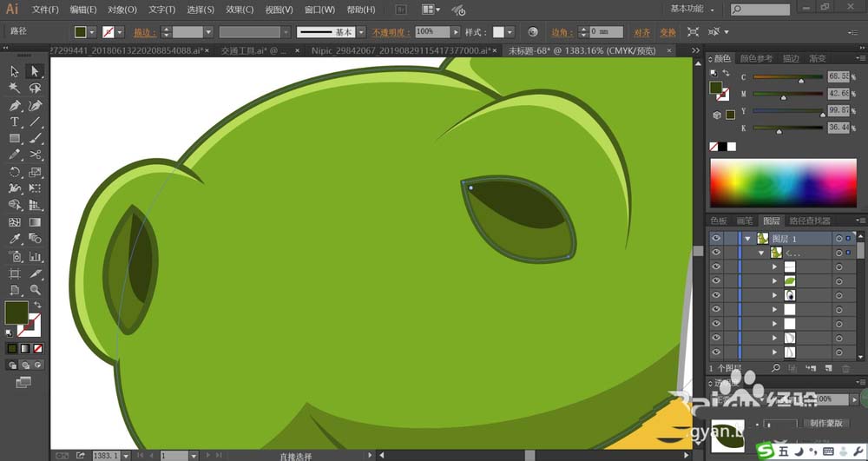868x461 pixels.
Task: Select the white arrow Direct Selection tool
Action: (35, 71)
